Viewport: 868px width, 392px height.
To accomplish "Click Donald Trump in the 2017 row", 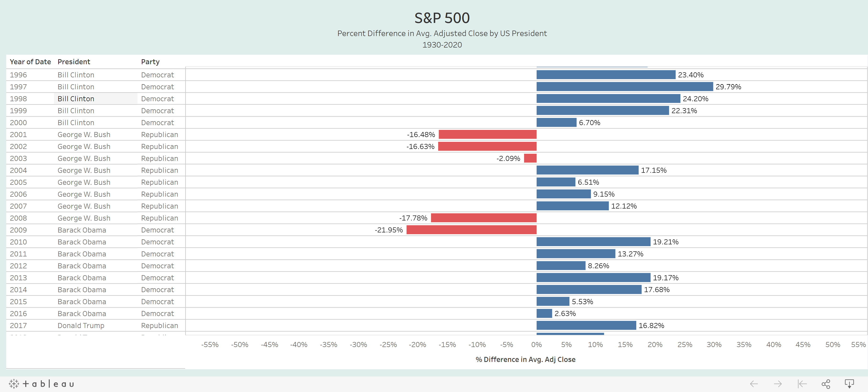I will tap(81, 326).
